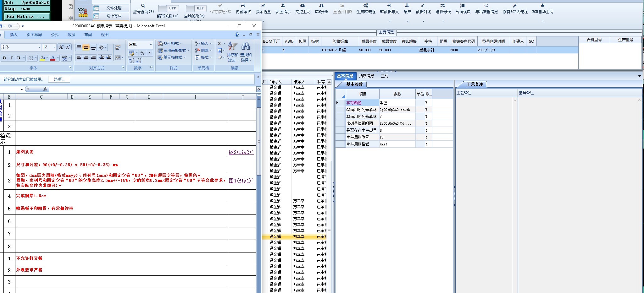
Task: Switch to the 拓展信息 tab
Action: click(366, 76)
